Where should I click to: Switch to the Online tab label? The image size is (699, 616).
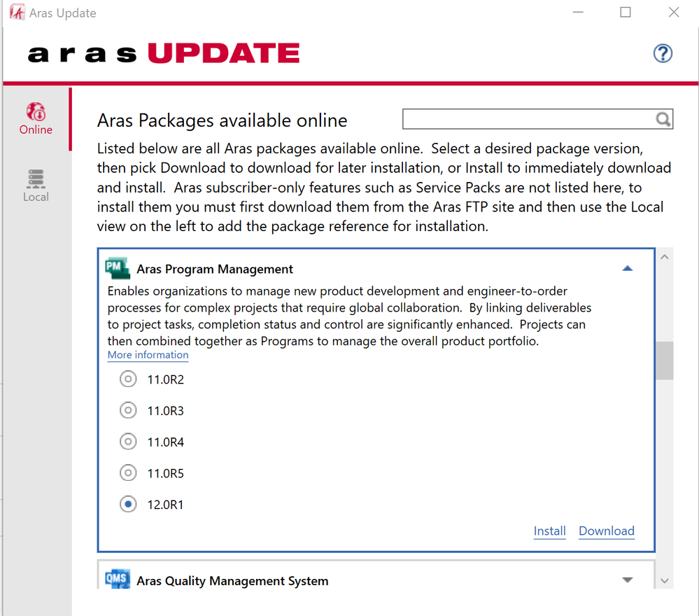pos(36,129)
